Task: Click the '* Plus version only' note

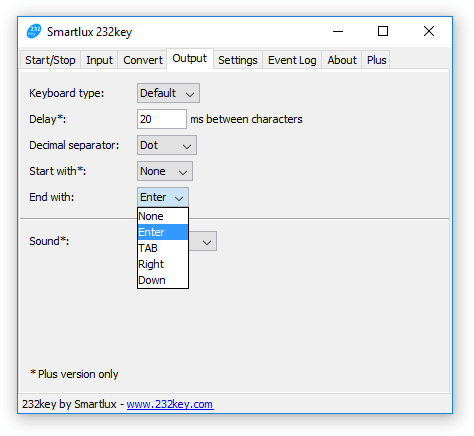Action: 74,374
